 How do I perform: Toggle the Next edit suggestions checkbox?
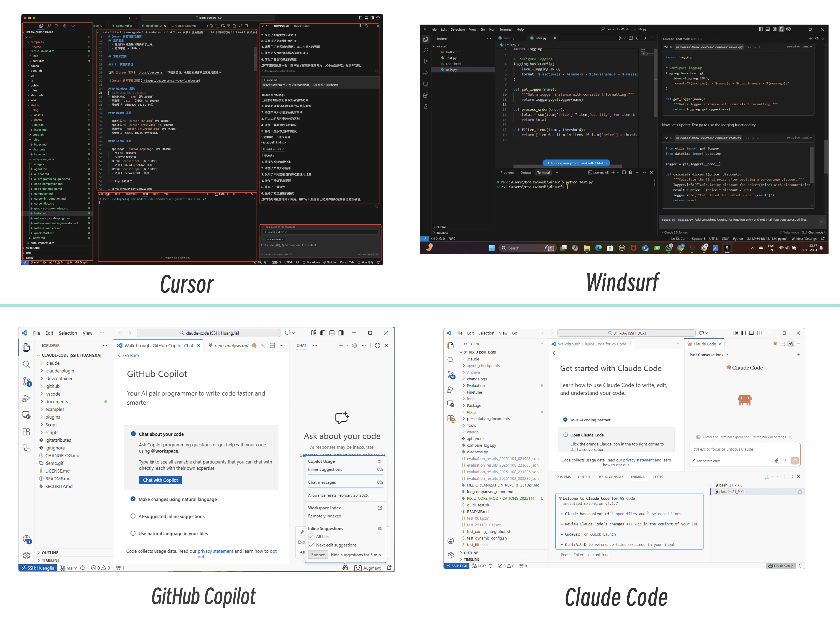click(311, 545)
